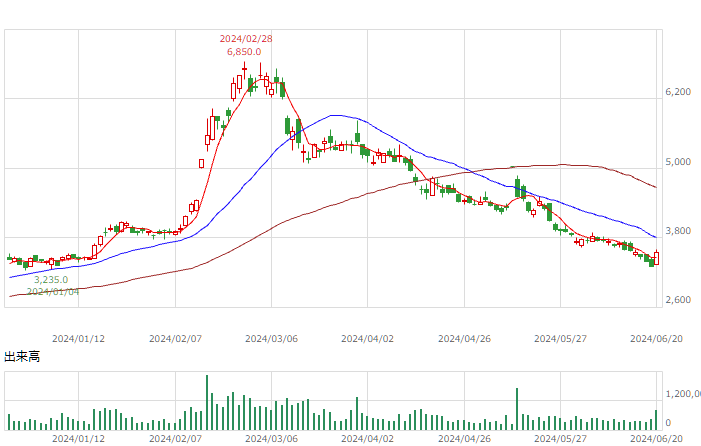Click the 1,200,0 volume axis label

pos(683,394)
